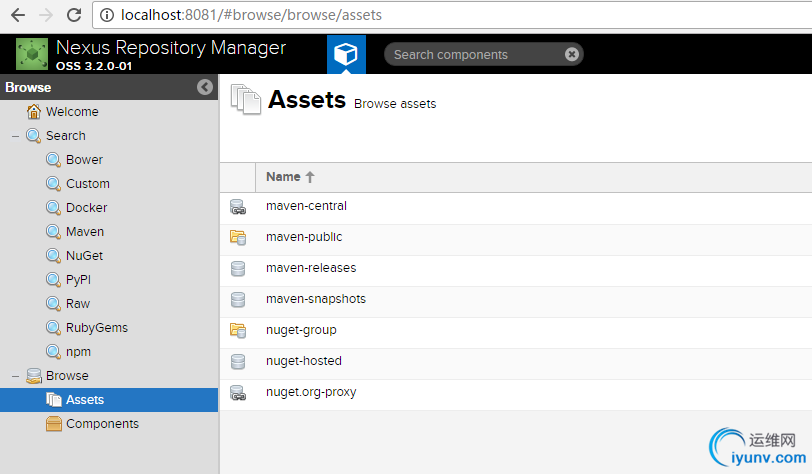Click the RubyGems search magnifier icon

click(53, 327)
